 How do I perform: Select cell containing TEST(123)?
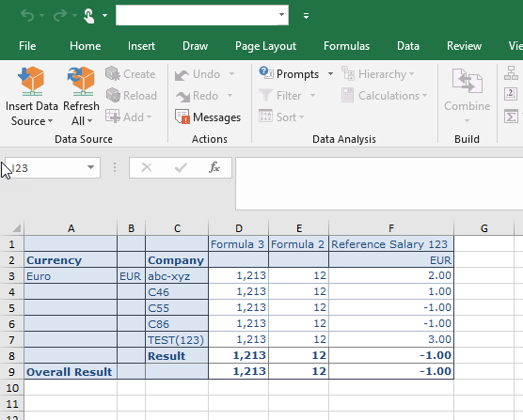(177, 339)
